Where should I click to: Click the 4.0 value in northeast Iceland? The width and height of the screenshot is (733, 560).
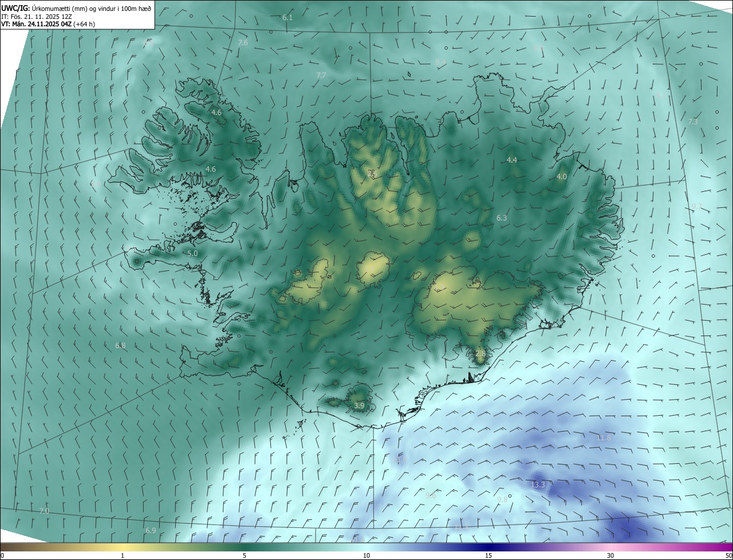pyautogui.click(x=562, y=177)
